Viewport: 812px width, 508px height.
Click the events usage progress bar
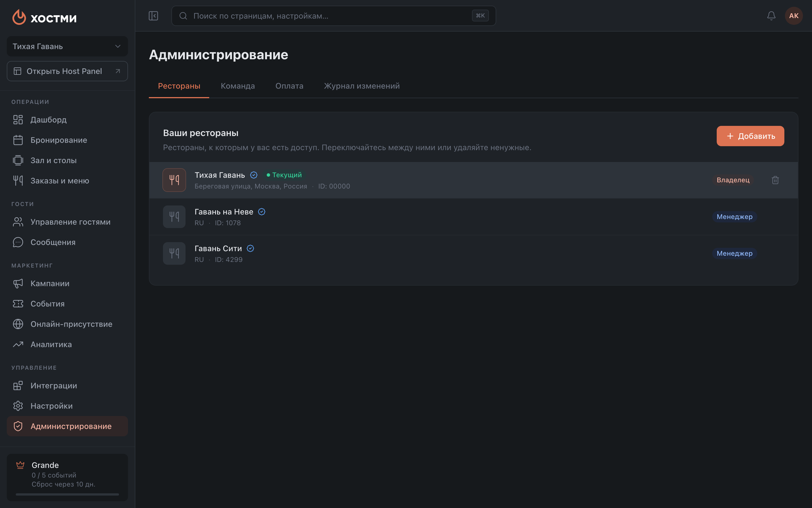point(67,494)
